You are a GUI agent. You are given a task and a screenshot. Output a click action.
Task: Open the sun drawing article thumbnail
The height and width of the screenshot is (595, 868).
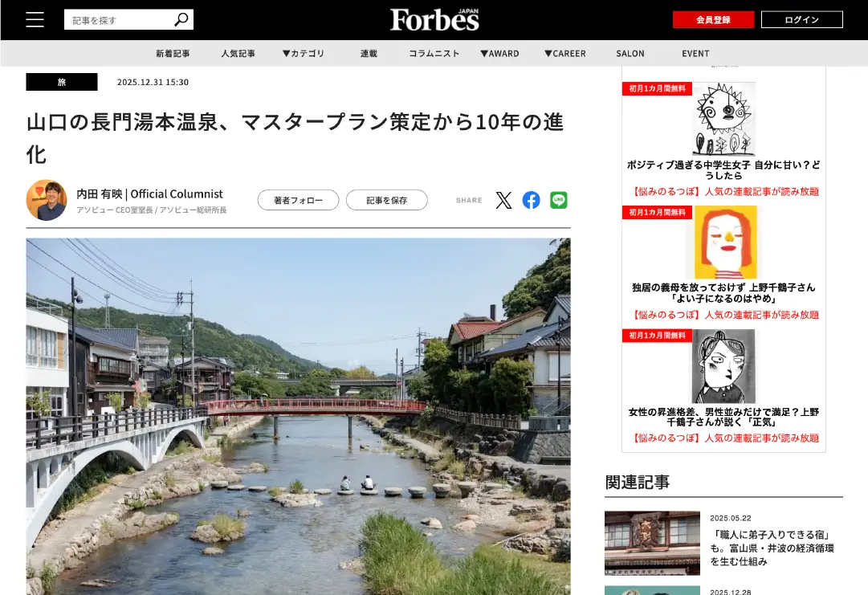point(723,120)
